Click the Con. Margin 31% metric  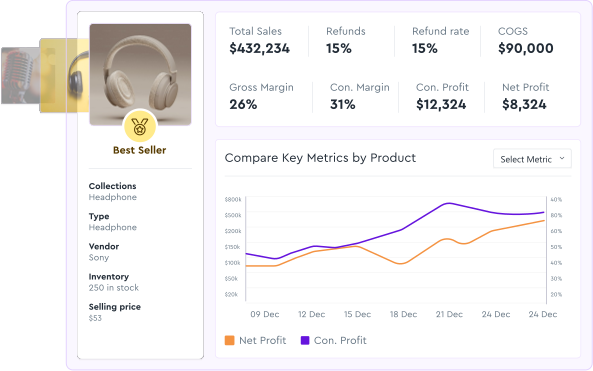pyautogui.click(x=359, y=96)
